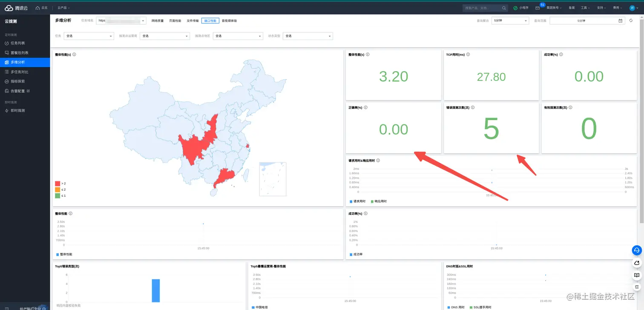Expand the 支持 menu

coord(601,8)
